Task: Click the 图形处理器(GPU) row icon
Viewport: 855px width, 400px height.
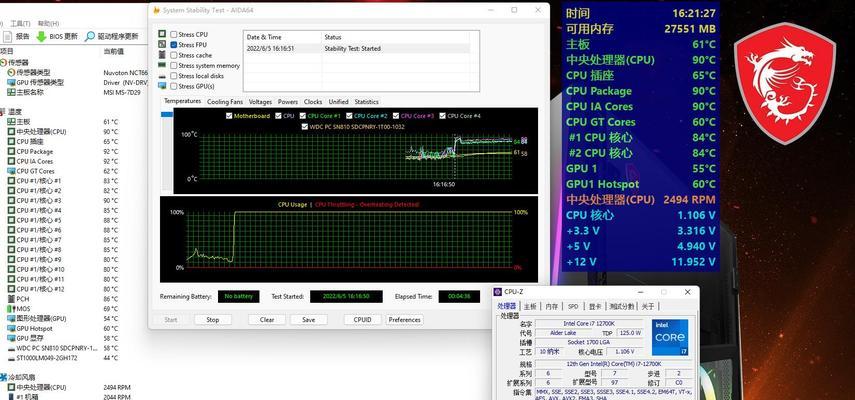Action: 11,318
